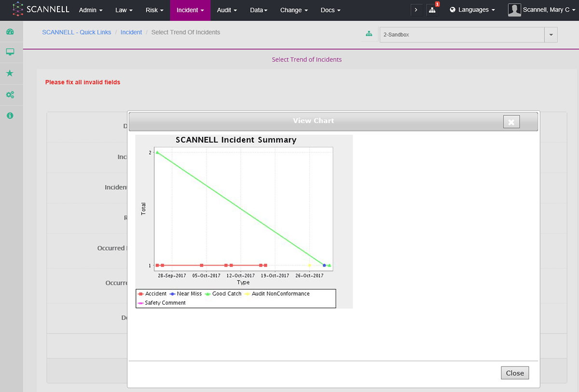579x392 pixels.
Task: Click the Total y-axis label
Action: [x=143, y=209]
